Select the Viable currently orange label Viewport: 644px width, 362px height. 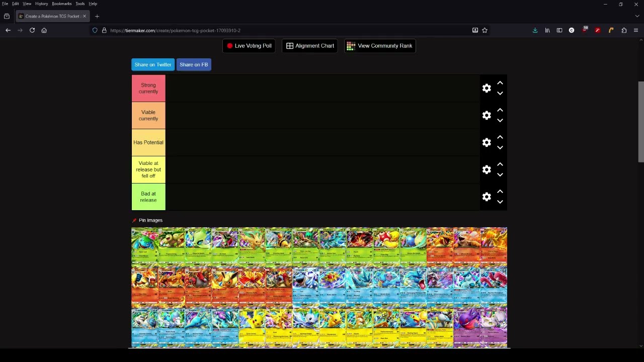pos(148,116)
